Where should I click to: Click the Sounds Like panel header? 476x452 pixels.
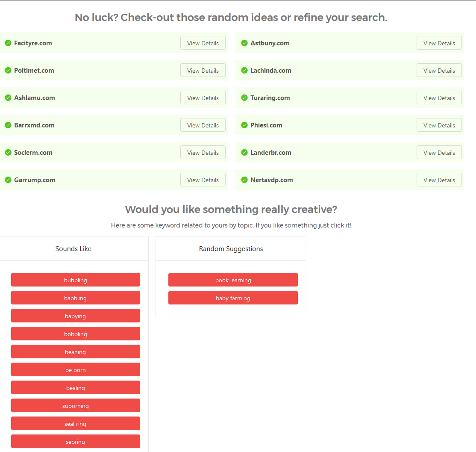(x=73, y=248)
